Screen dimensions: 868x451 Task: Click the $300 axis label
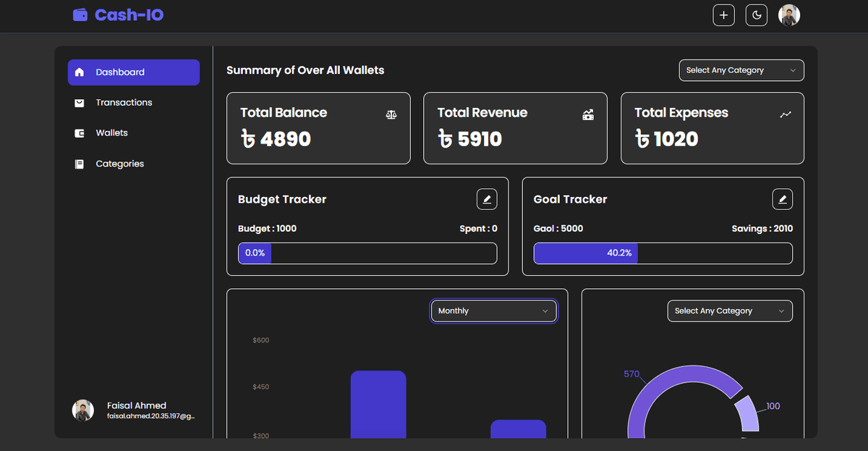[x=261, y=435]
